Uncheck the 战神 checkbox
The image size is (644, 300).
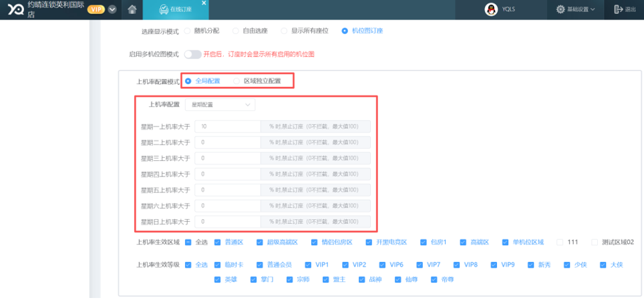click(x=361, y=279)
